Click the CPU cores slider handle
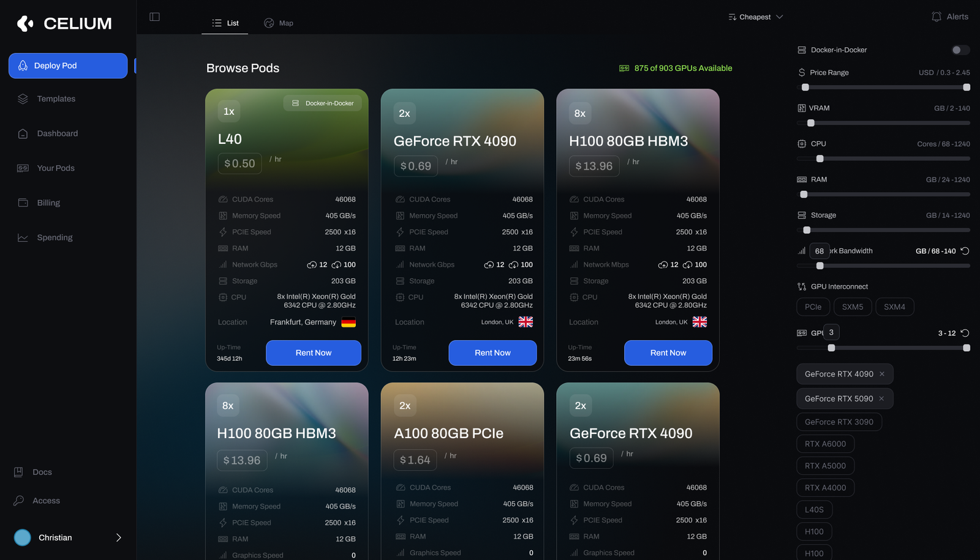The width and height of the screenshot is (980, 560). click(x=820, y=159)
